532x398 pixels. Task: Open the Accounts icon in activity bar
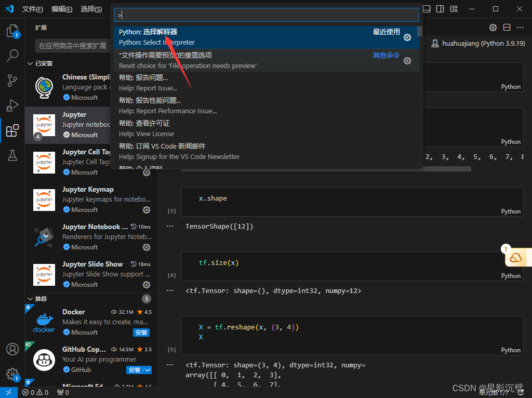coord(12,349)
